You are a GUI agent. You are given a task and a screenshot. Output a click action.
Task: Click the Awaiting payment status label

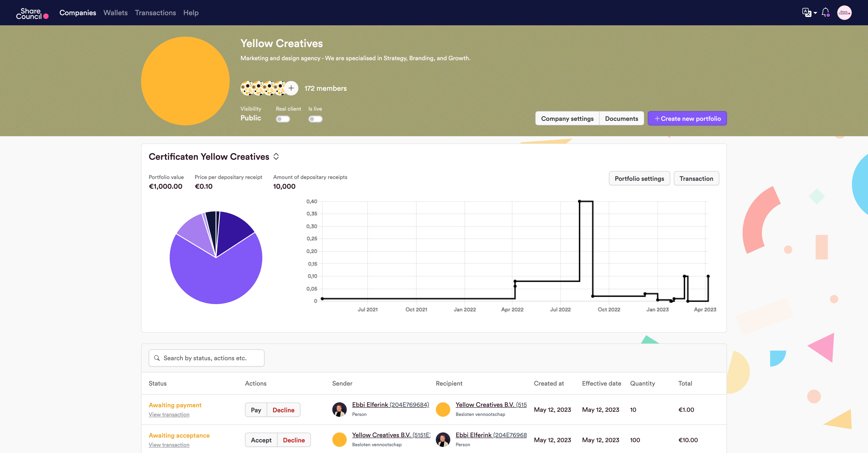coord(175,405)
